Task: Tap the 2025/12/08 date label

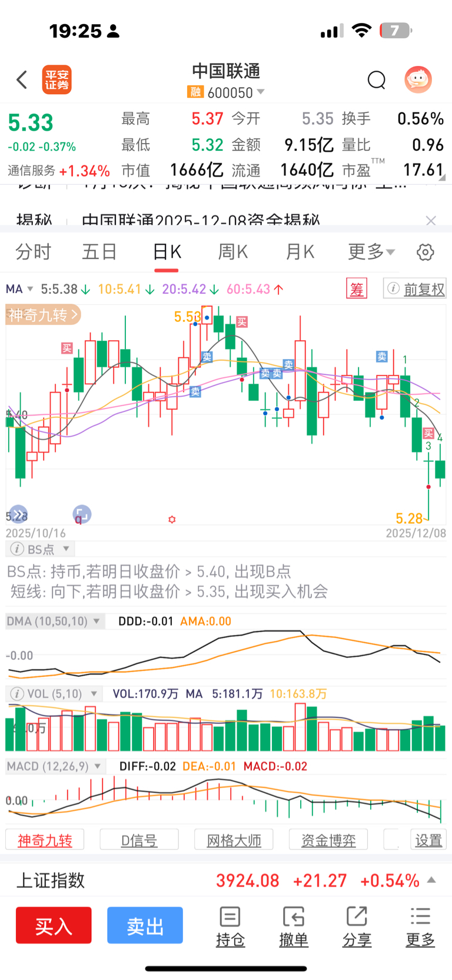Action: (x=416, y=533)
